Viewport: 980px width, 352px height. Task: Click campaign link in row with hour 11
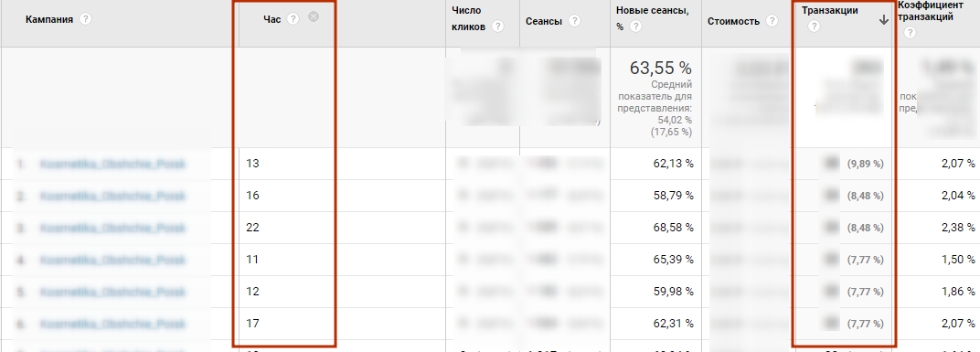(x=113, y=260)
